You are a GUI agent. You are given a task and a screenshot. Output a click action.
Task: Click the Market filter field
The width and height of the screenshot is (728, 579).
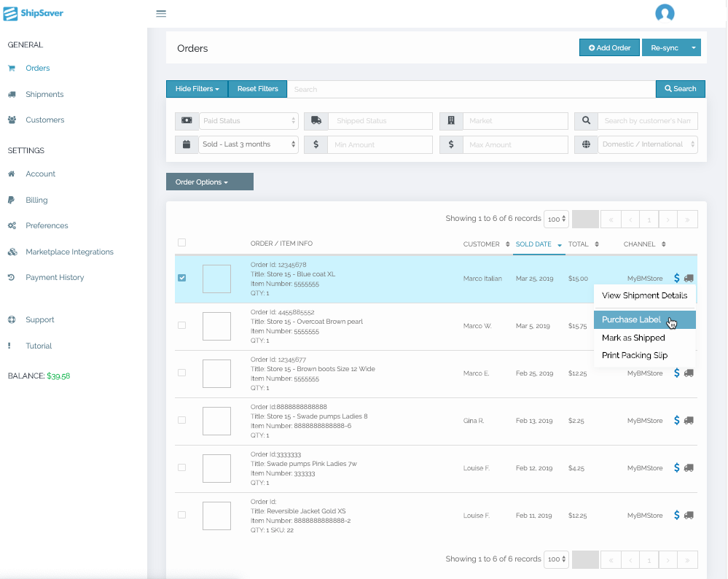point(515,121)
